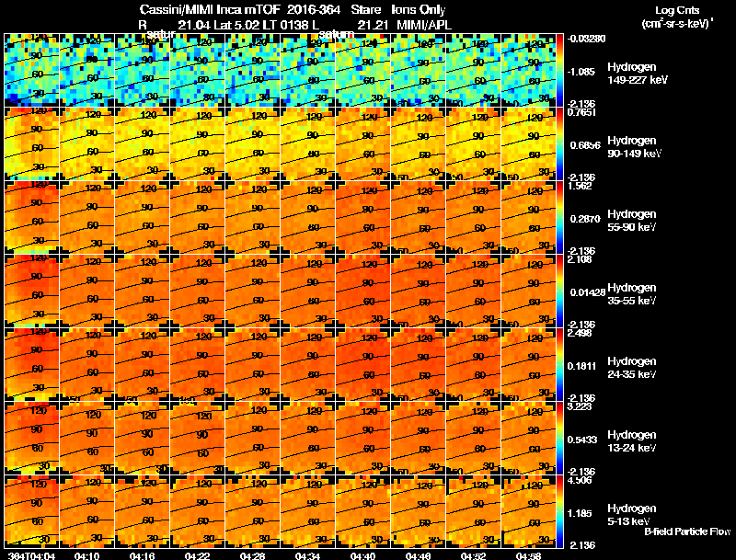Viewport: 736px width, 560px height.
Task: Select the 90-149 keV image at 04:58
Action: coord(528,143)
